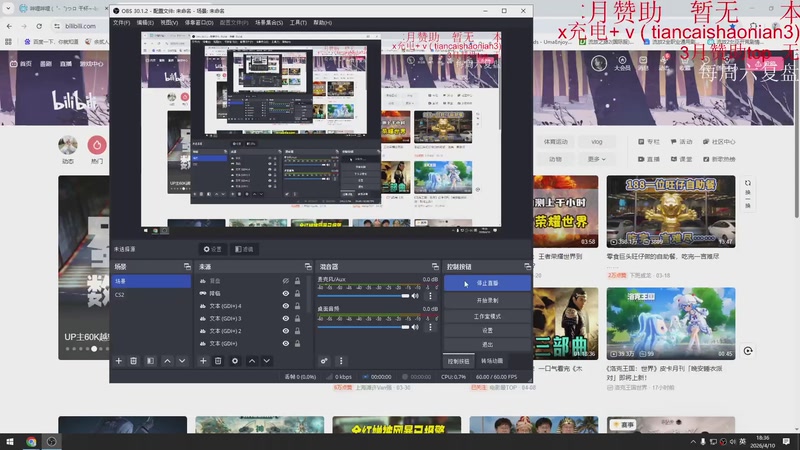Open the 工具(T) menu in OBS

[298, 23]
